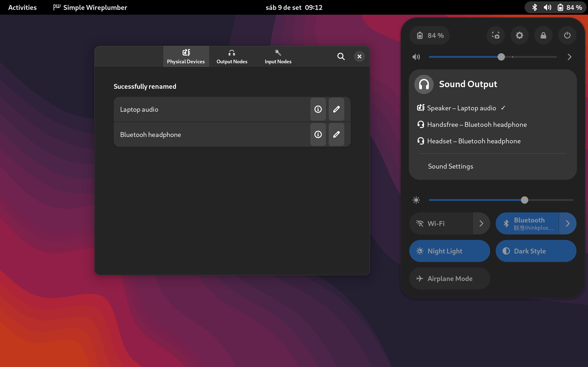Image resolution: width=588 pixels, height=367 pixels.
Task: Enable Airplane Mode
Action: click(x=449, y=278)
